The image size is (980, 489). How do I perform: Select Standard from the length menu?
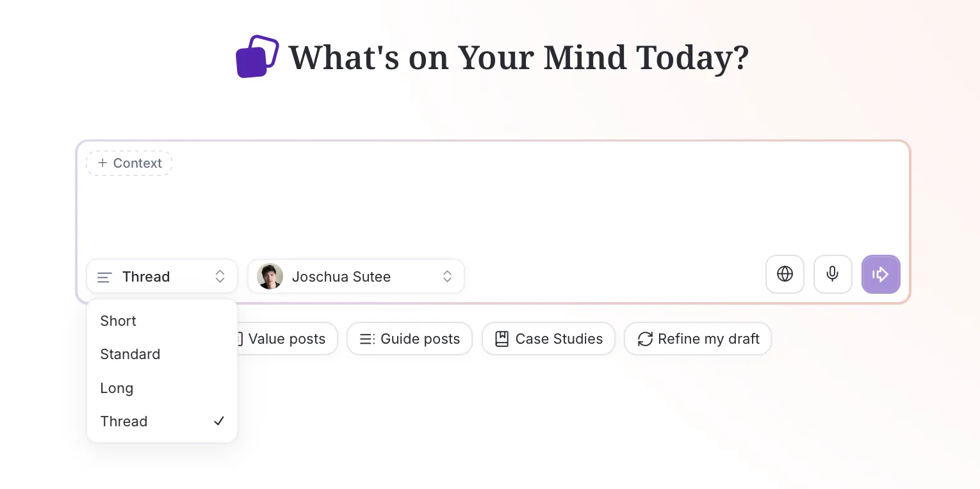[130, 354]
